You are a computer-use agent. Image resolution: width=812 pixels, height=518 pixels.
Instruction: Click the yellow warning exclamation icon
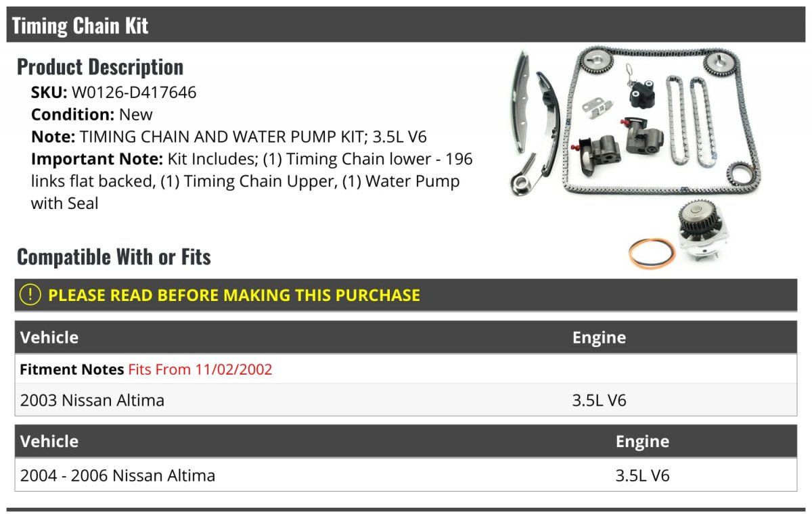30,295
